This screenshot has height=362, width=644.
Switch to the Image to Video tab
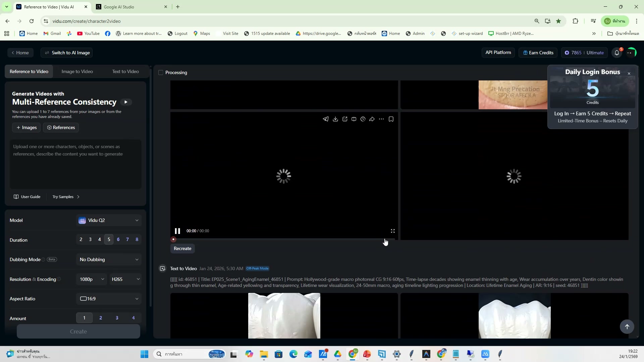pyautogui.click(x=77, y=71)
